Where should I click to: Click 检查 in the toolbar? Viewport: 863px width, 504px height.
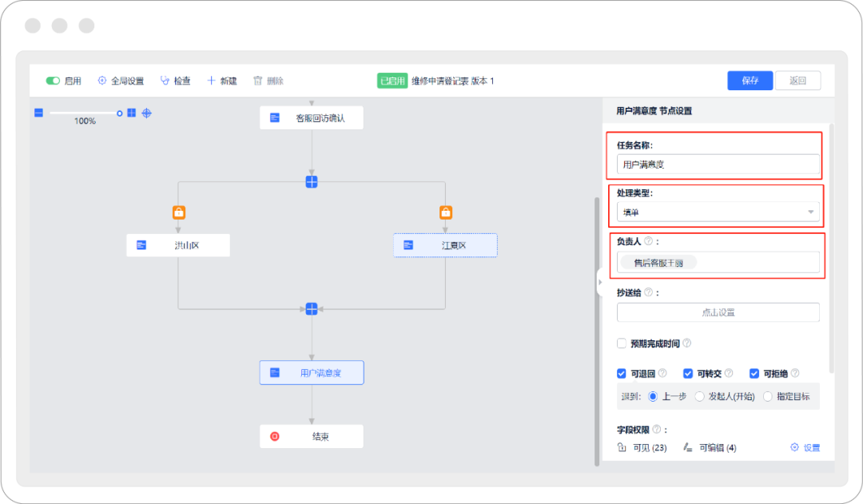tap(175, 81)
